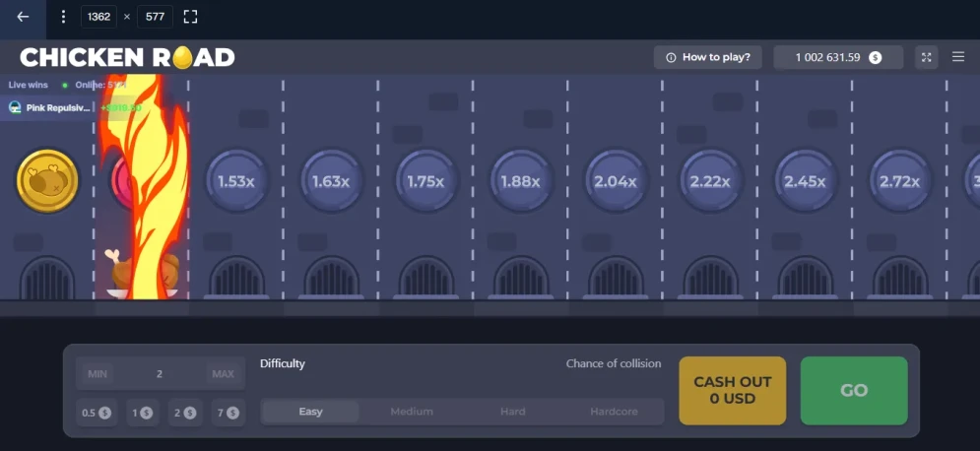Toggle the game fullscreen expand icon
Viewport: 980px width, 451px height.
coord(926,57)
